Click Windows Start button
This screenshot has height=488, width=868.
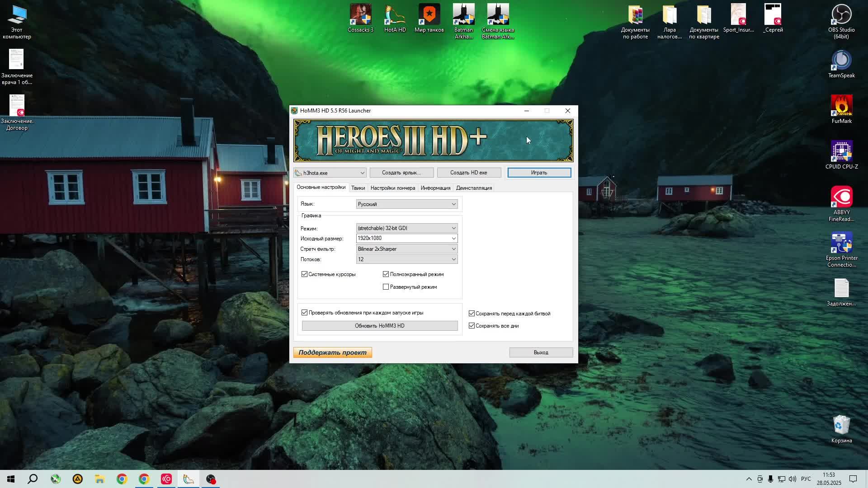[x=11, y=479]
